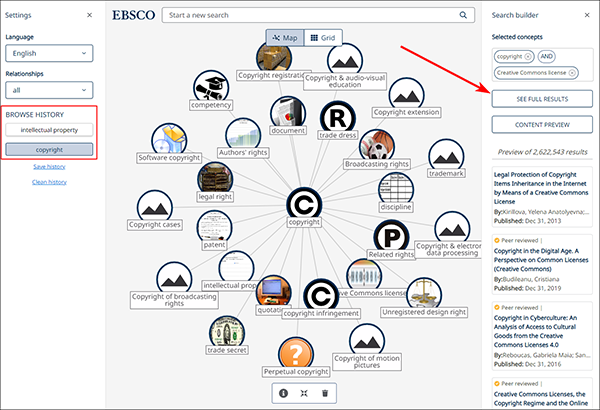Viewport: 600px width, 410px height.
Task: Click the competency graduation cap node
Action: coord(211,88)
